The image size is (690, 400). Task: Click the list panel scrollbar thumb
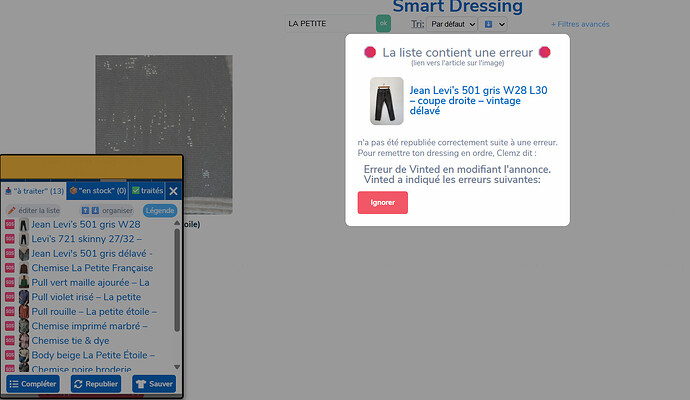pos(177,280)
